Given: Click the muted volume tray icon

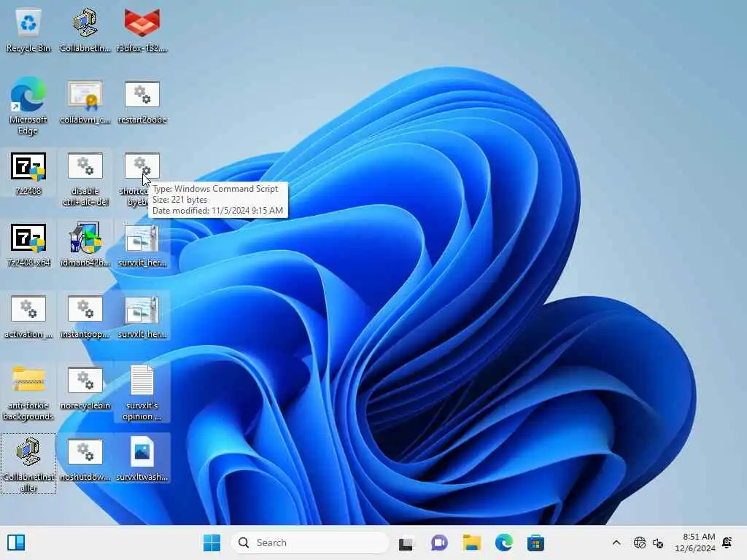Looking at the screenshot, I should coord(658,542).
